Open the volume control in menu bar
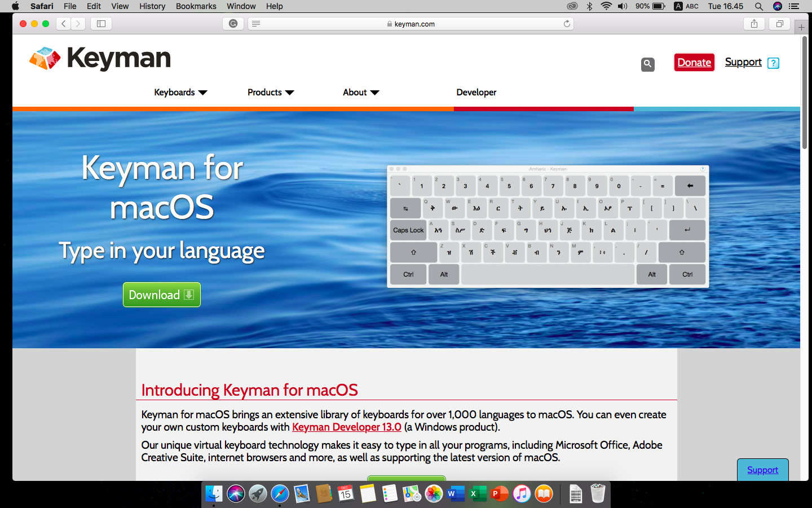The image size is (812, 508). 623,6
